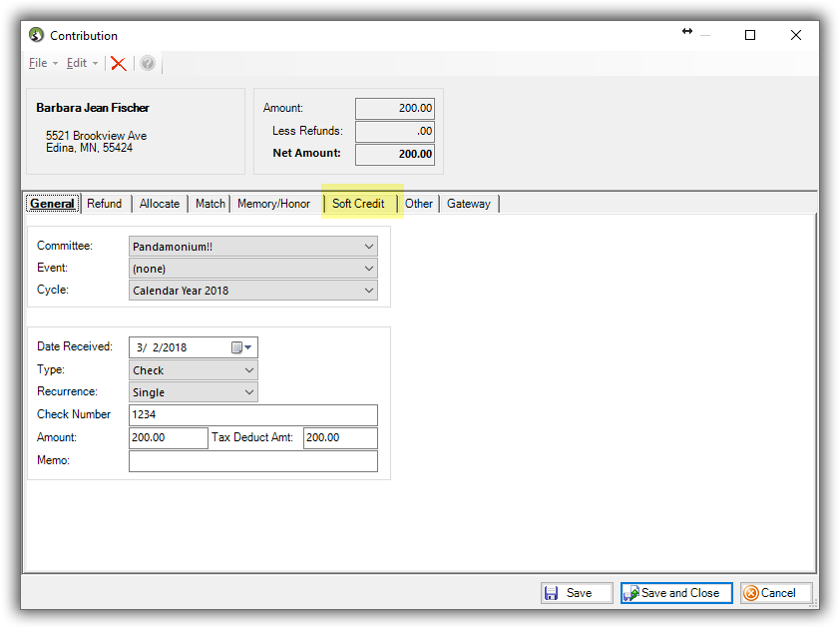Click the Cancel button
The height and width of the screenshot is (630, 840).
(776, 593)
